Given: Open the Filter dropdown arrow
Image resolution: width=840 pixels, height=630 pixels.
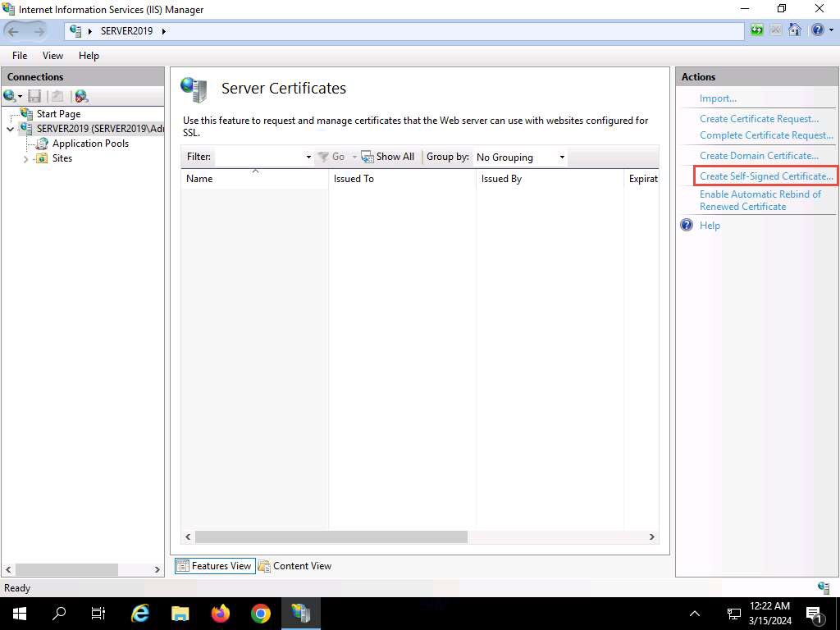Looking at the screenshot, I should pyautogui.click(x=308, y=157).
